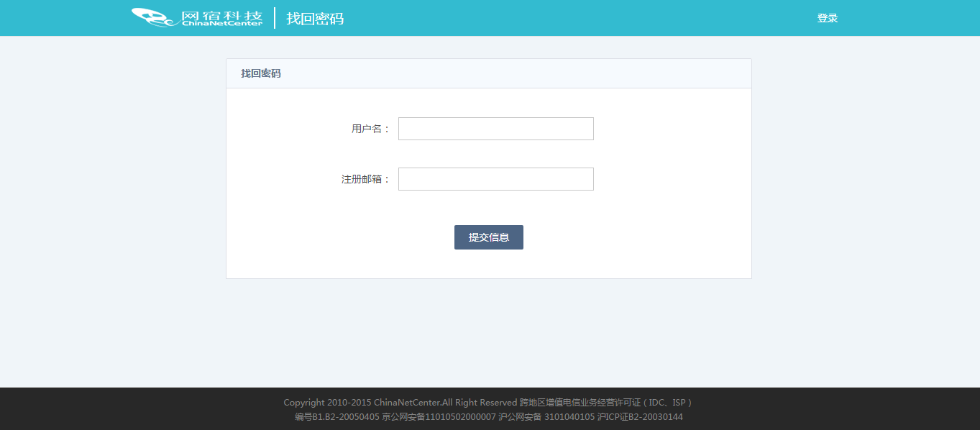This screenshot has height=430, width=980.
Task: Click the 登录 link at top right
Action: pos(827,18)
